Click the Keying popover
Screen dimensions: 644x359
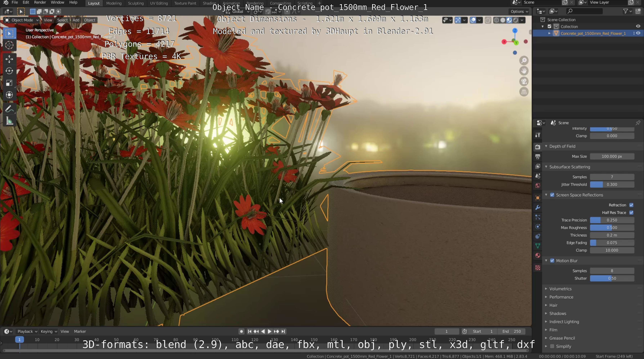pos(49,331)
